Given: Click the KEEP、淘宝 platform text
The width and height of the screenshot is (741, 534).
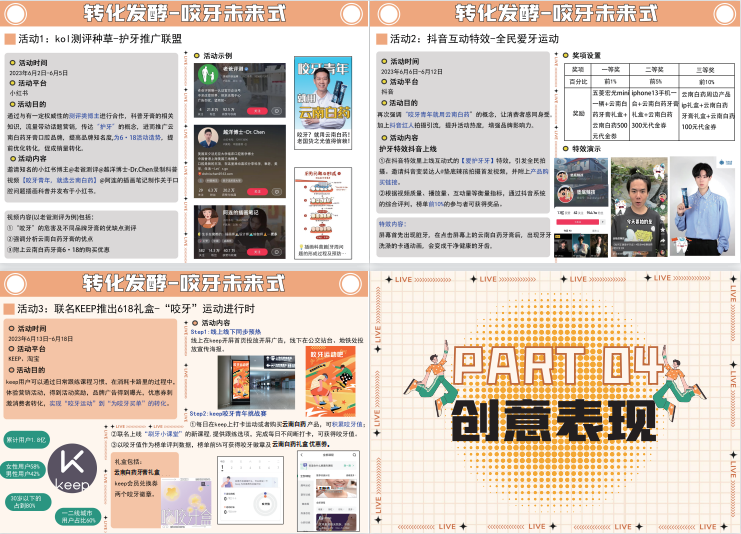Looking at the screenshot, I should tap(24, 359).
